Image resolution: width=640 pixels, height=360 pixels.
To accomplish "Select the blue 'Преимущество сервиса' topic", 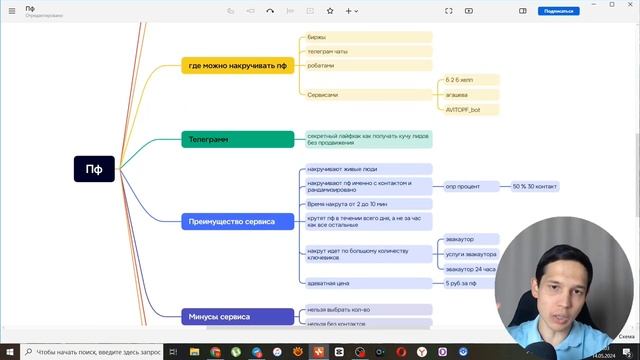I will coord(238,222).
